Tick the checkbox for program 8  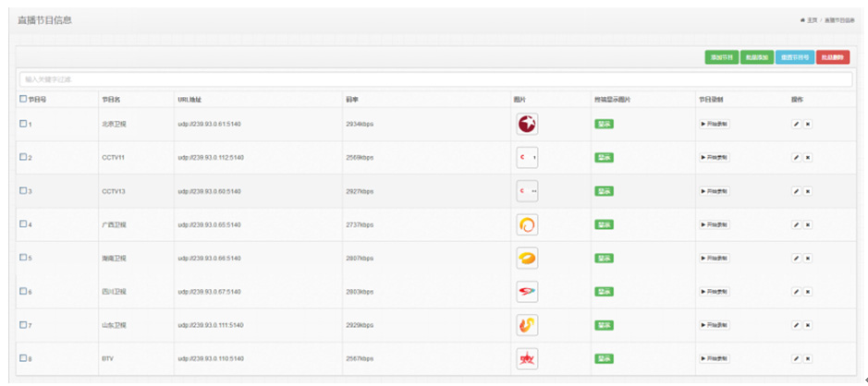[23, 358]
